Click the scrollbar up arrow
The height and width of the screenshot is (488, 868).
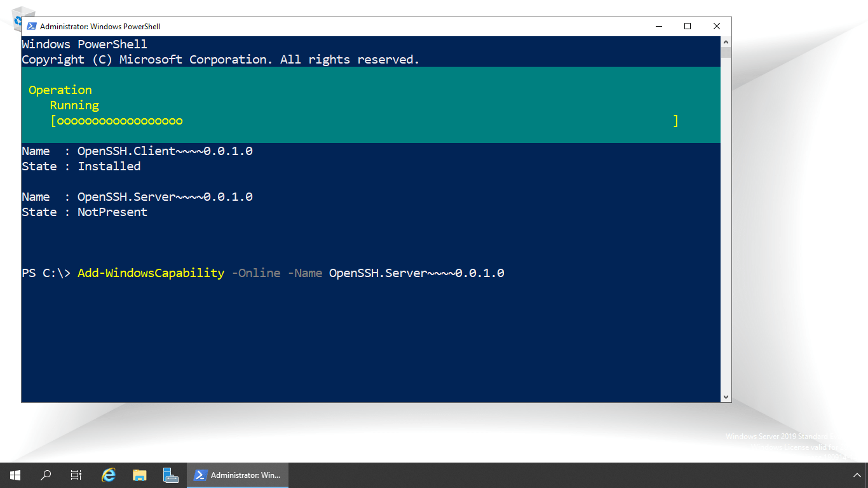[726, 41]
